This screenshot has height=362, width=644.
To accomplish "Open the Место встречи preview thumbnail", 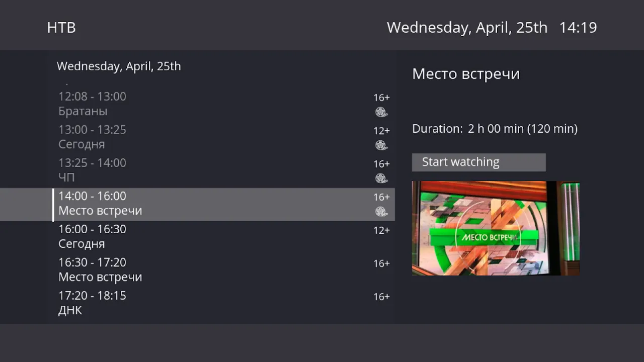I will pyautogui.click(x=496, y=228).
